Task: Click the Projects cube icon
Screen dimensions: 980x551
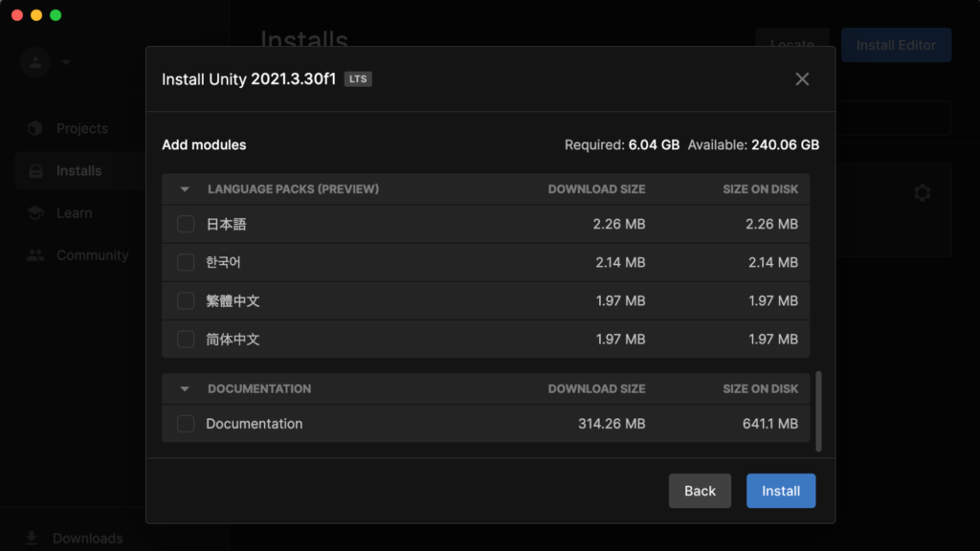Action: pyautogui.click(x=35, y=128)
